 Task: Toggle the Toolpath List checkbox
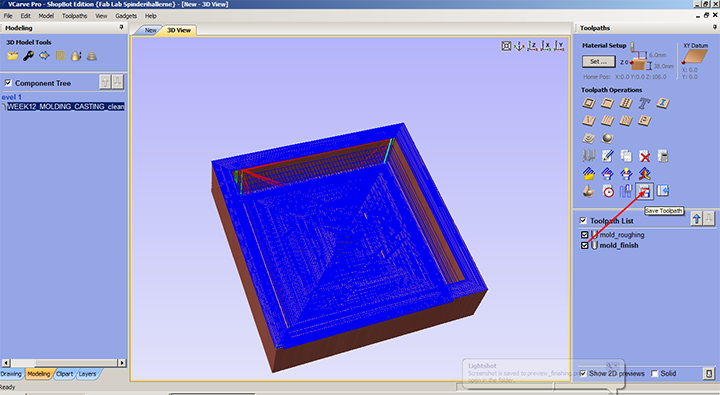point(583,220)
